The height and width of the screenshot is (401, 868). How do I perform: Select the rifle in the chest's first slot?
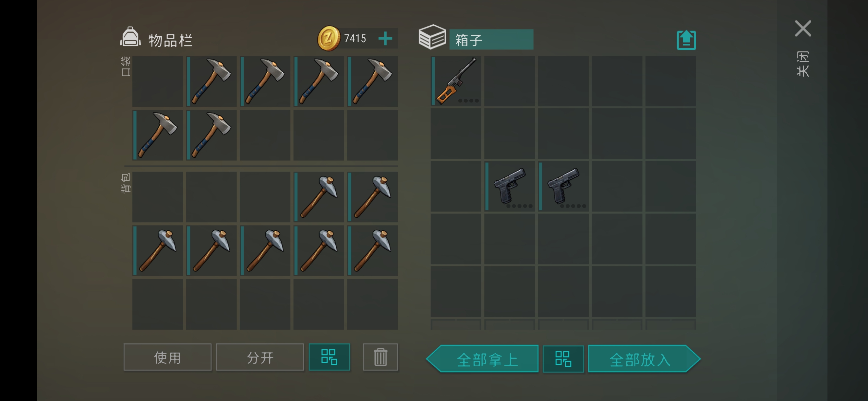(x=456, y=81)
